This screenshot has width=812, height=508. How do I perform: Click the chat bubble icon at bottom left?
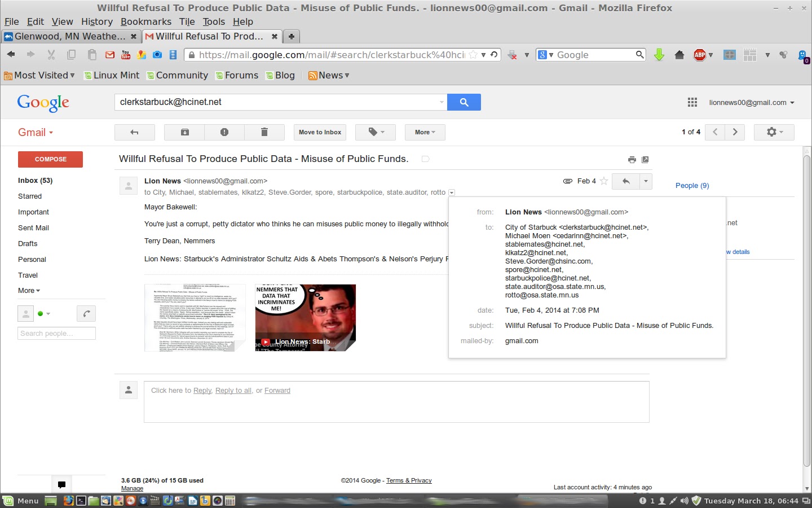[61, 484]
